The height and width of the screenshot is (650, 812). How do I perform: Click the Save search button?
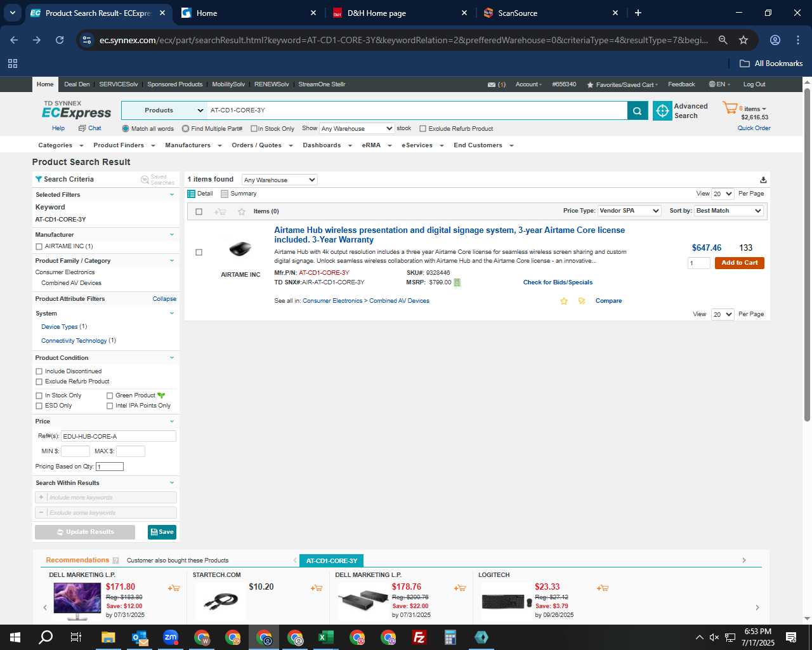click(x=162, y=532)
